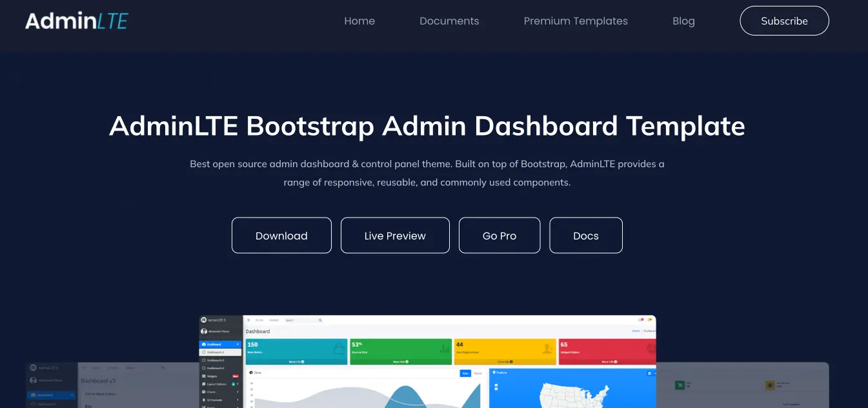Viewport: 868px width, 408px height.
Task: Click the "AdminLTE Bootstrap Admin Dashboard Template" heading
Action: (427, 126)
